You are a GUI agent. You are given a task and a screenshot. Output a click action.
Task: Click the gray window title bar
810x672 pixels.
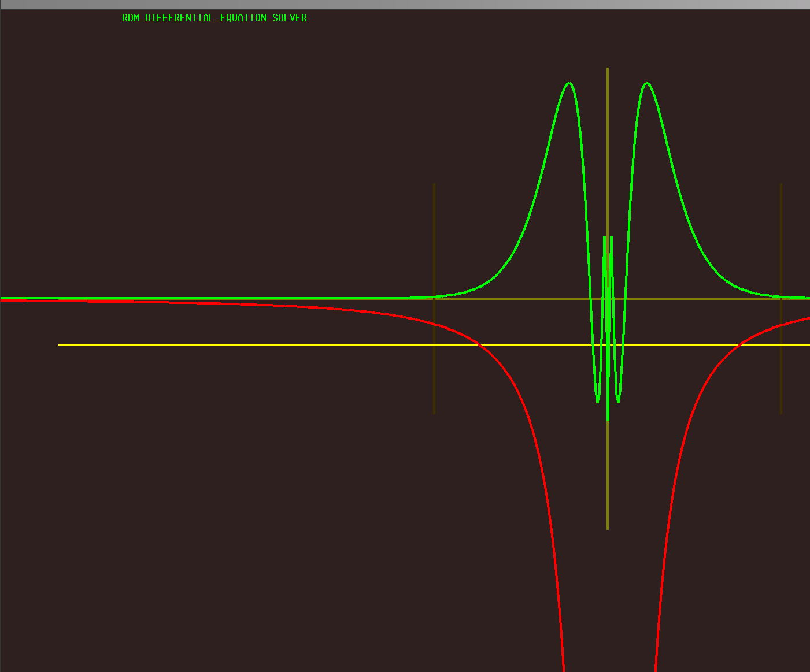pos(405,4)
